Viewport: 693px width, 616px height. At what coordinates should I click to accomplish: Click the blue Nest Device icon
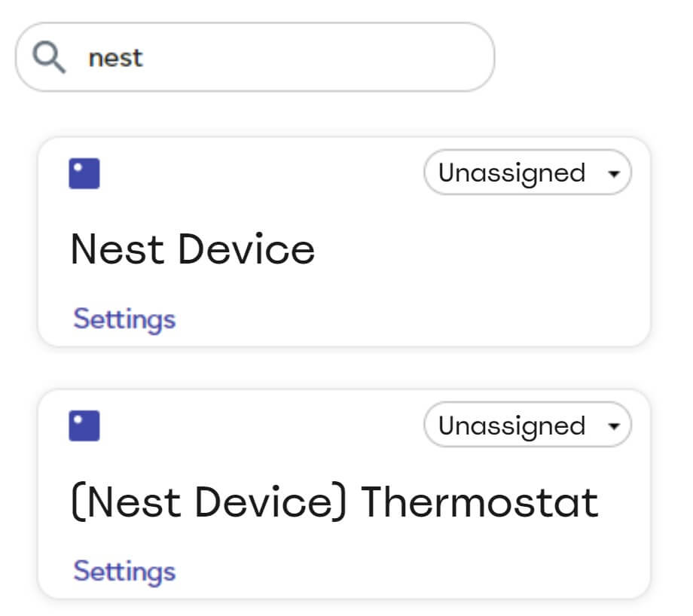click(84, 173)
